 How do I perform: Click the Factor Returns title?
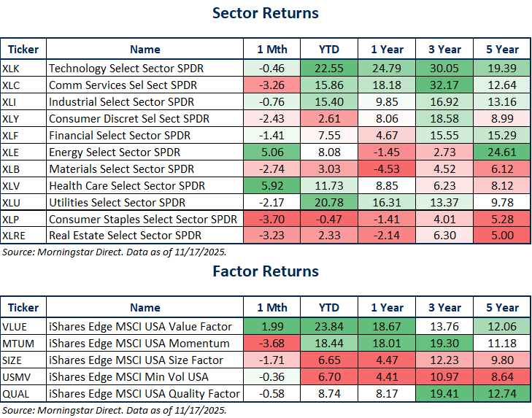[x=266, y=271]
